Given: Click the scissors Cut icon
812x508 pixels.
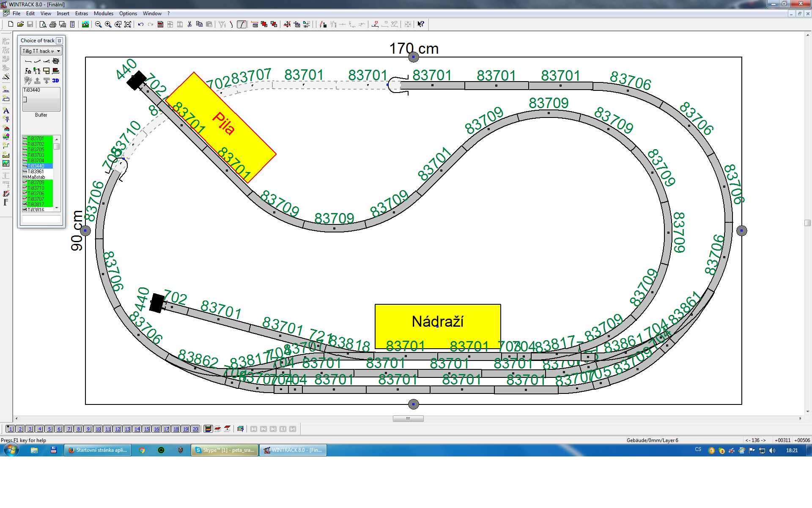Looking at the screenshot, I should pos(189,25).
